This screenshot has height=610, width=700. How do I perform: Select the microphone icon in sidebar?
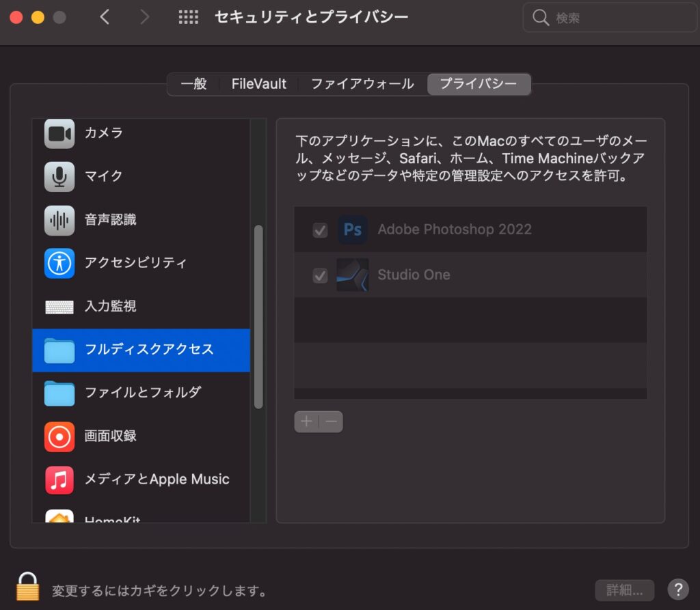coord(59,176)
